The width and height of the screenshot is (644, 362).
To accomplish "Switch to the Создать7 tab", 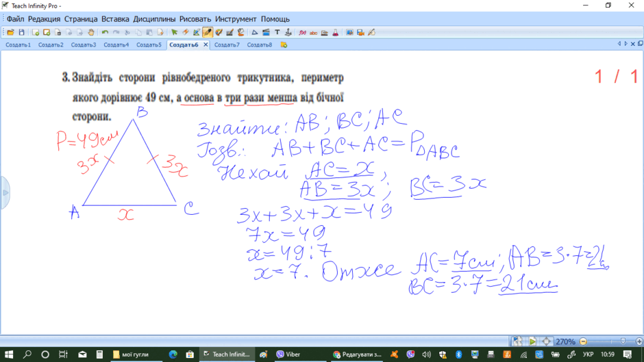I will (227, 44).
